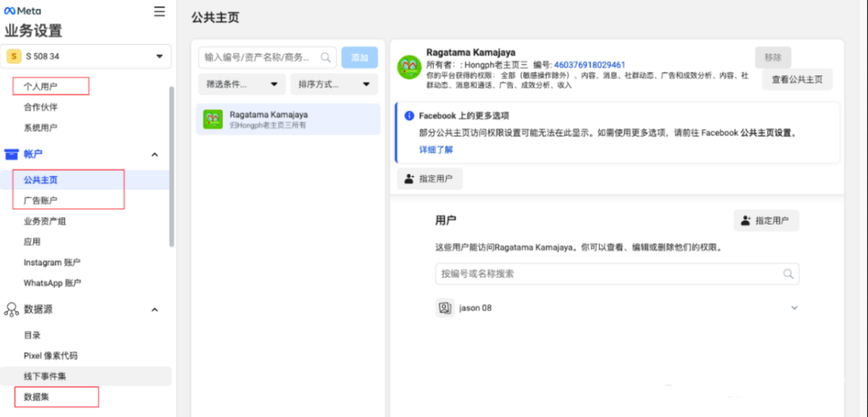Click the Ragatama Kamajaya header title
Image resolution: width=868 pixels, height=417 pixels.
point(471,52)
